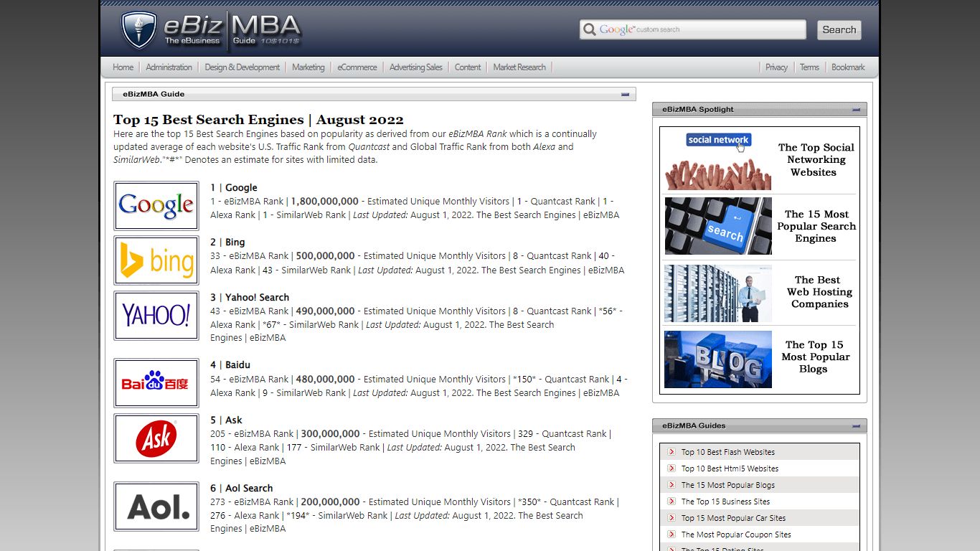
Task: Click the Search button
Action: tap(839, 29)
